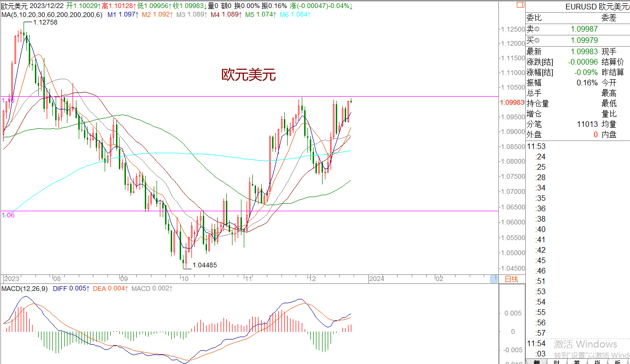The height and width of the screenshot is (364, 630).
Task: Click the 1.04485 low price marker
Action: pyautogui.click(x=204, y=265)
